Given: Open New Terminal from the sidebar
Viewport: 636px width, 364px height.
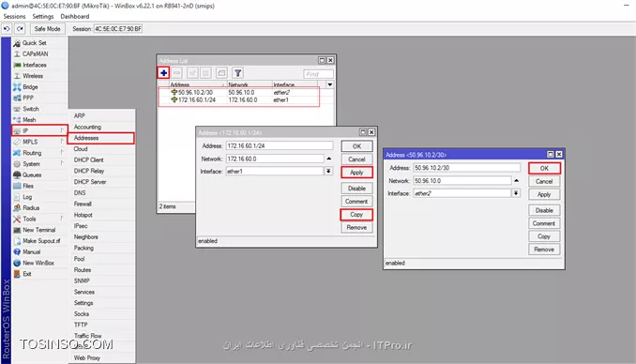Looking at the screenshot, I should click(x=39, y=230).
